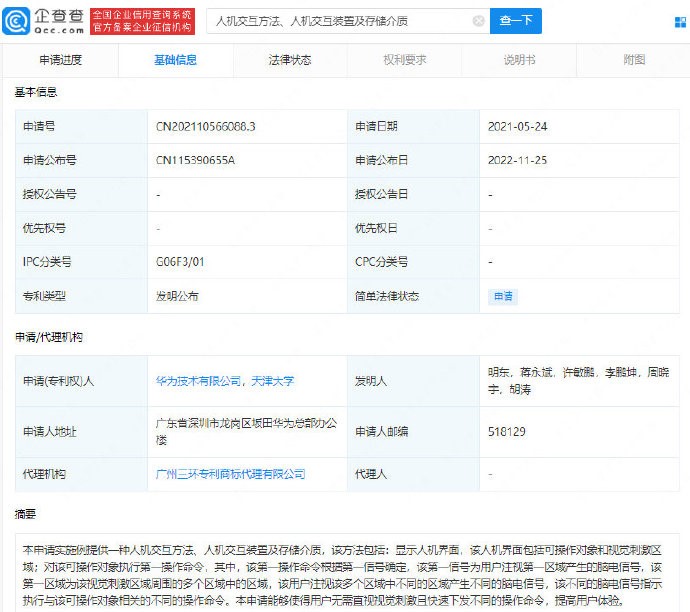Click the publication number CN115390655A

(x=195, y=160)
